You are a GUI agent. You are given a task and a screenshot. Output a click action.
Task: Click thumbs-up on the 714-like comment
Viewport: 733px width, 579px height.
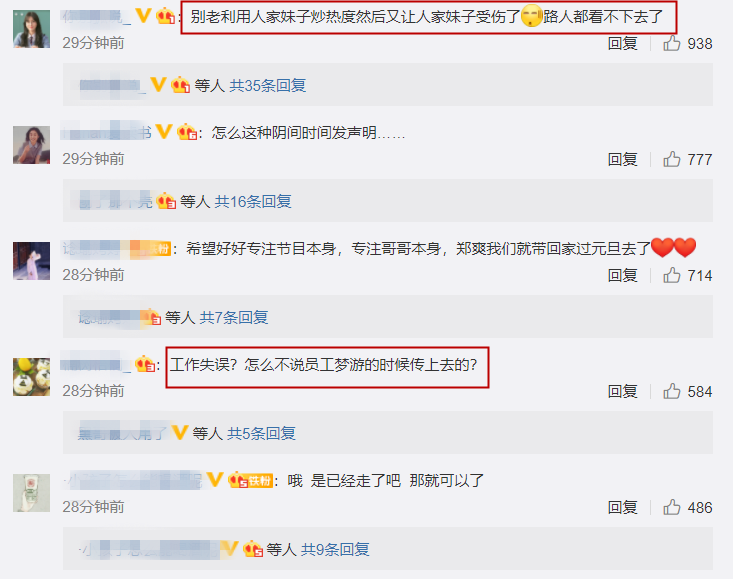pos(672,275)
